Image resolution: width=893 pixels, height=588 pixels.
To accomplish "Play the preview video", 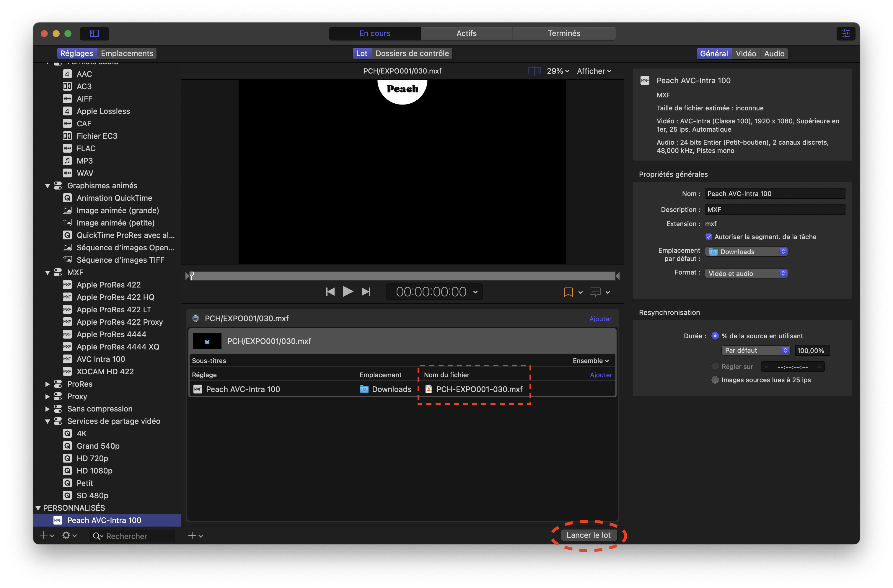I will (x=348, y=291).
